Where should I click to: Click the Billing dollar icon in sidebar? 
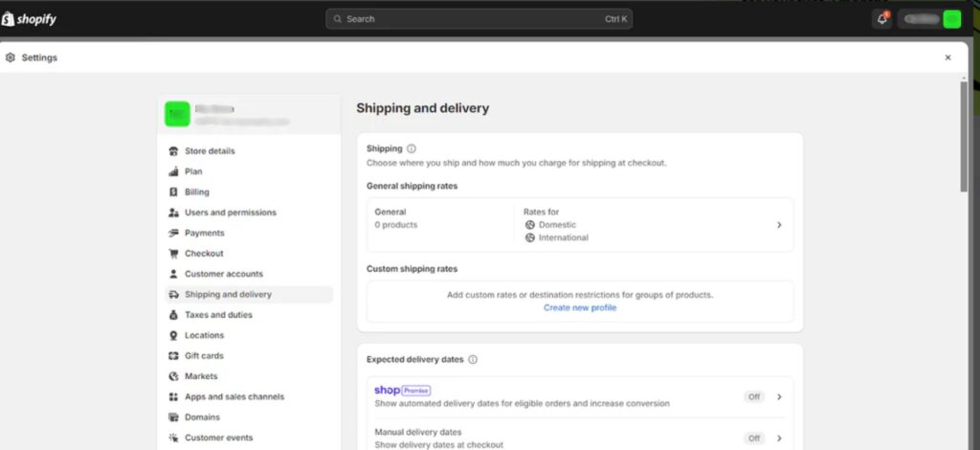173,192
